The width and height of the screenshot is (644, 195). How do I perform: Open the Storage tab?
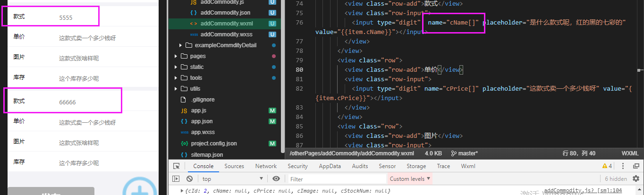click(x=416, y=166)
